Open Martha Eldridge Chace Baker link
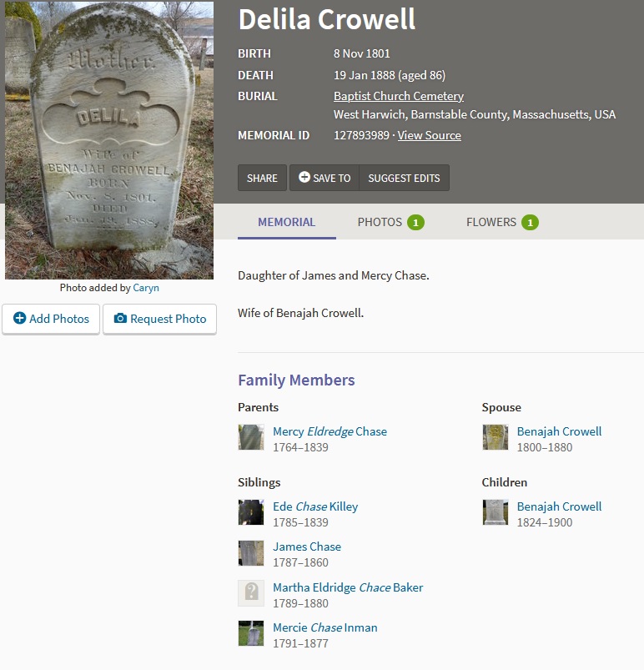 (x=348, y=587)
